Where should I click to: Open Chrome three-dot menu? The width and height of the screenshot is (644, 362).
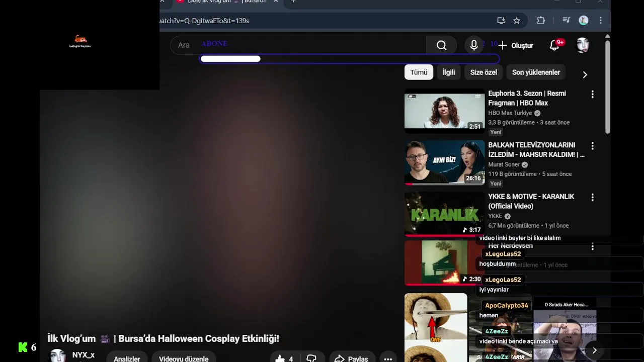click(601, 21)
